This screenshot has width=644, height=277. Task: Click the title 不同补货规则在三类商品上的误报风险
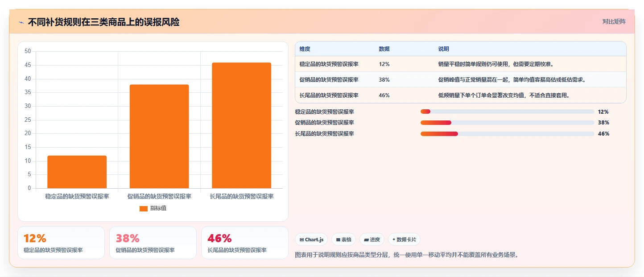point(103,22)
